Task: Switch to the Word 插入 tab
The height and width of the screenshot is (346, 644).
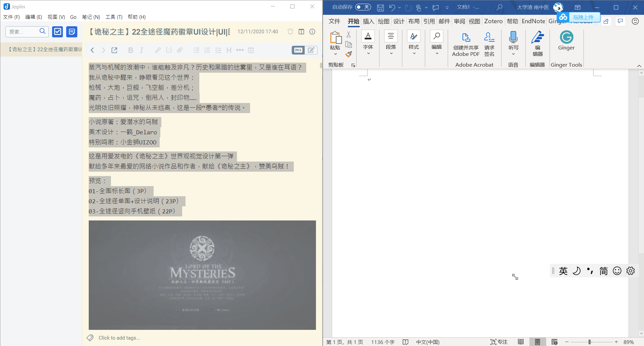Action: (x=368, y=21)
